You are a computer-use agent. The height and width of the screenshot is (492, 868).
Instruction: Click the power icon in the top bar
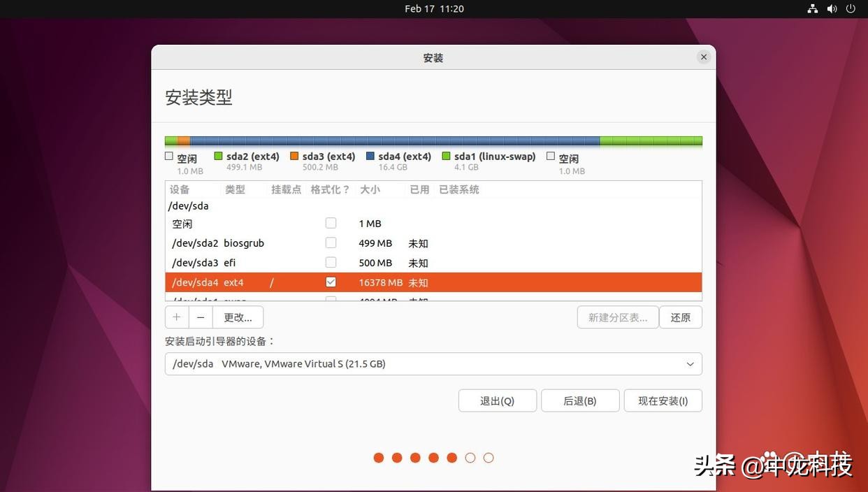[x=851, y=8]
